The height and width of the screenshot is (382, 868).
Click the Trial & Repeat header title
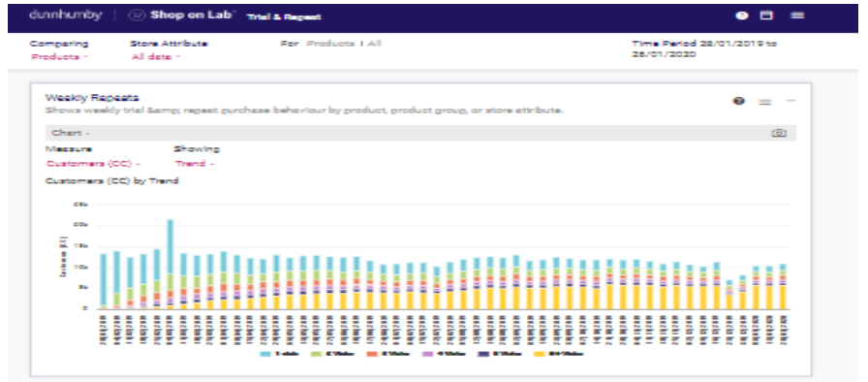click(284, 16)
